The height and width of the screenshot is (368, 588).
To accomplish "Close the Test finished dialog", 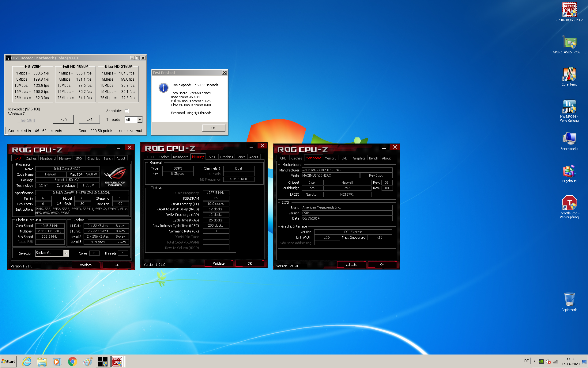I will tap(224, 73).
